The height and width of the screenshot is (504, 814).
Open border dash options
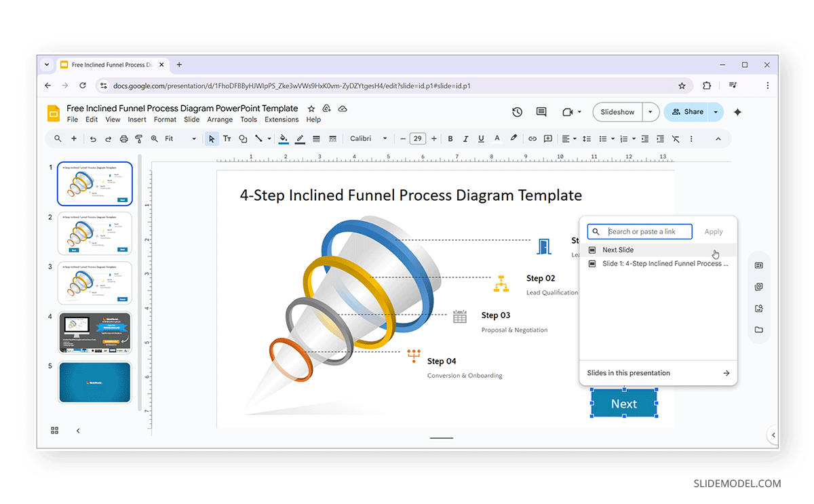(x=332, y=138)
